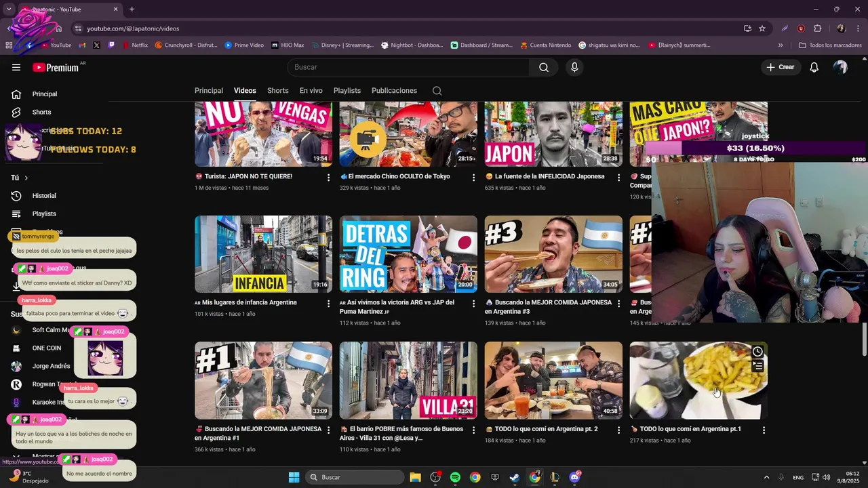The image size is (868, 488).
Task: Open the taskbar volume control
Action: (x=826, y=477)
